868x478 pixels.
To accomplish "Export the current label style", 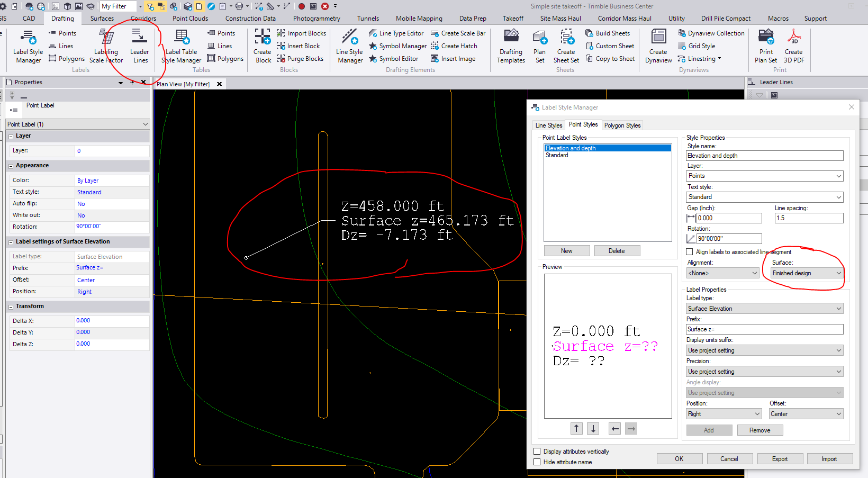I will point(780,458).
